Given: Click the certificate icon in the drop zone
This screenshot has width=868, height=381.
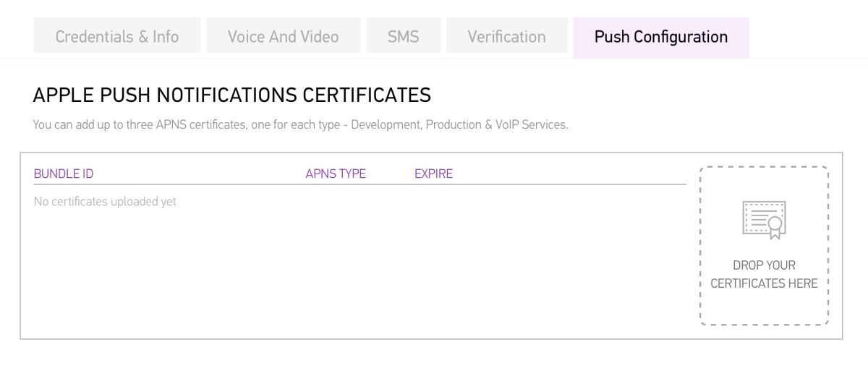Looking at the screenshot, I should click(x=764, y=221).
